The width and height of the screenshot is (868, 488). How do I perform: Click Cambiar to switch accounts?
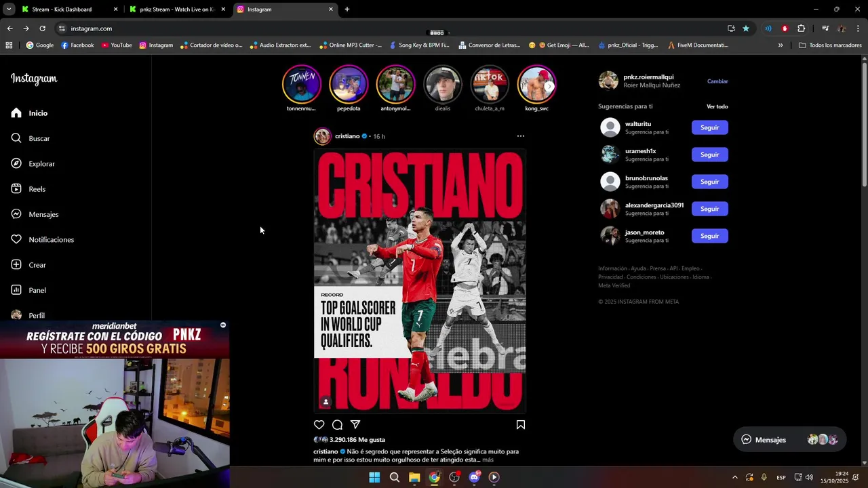[x=717, y=81]
